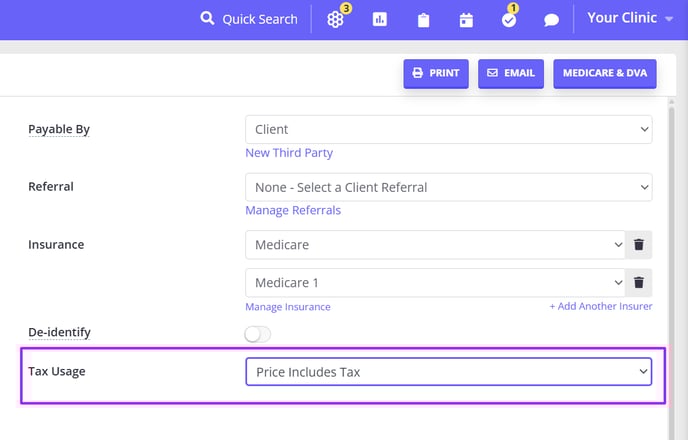The height and width of the screenshot is (440, 688).
Task: Toggle the De-identify switch
Action: pyautogui.click(x=258, y=334)
